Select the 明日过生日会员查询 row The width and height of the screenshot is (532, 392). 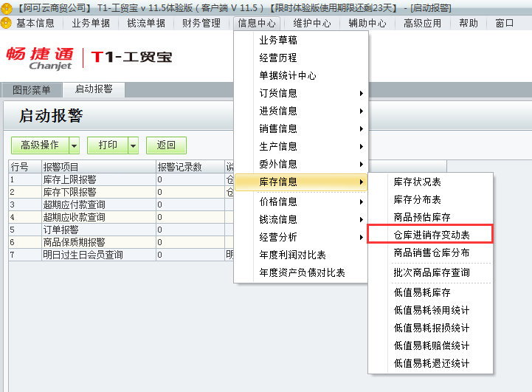coord(121,255)
